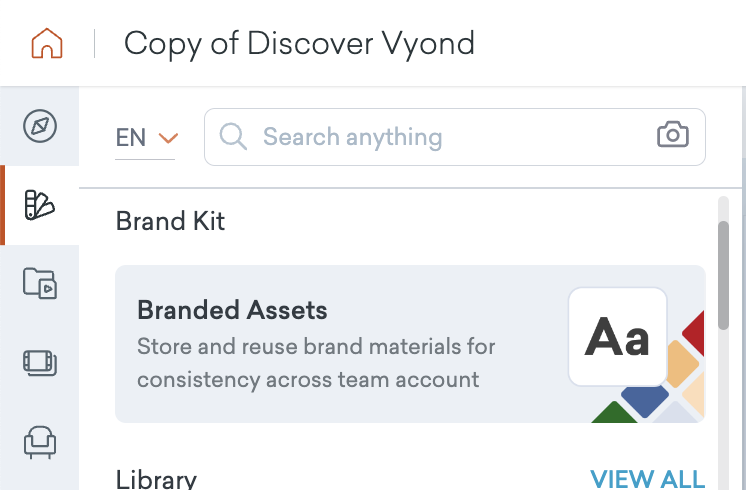Open the armchair props sidebar icon
Screen dimensions: 746x490
click(x=40, y=441)
